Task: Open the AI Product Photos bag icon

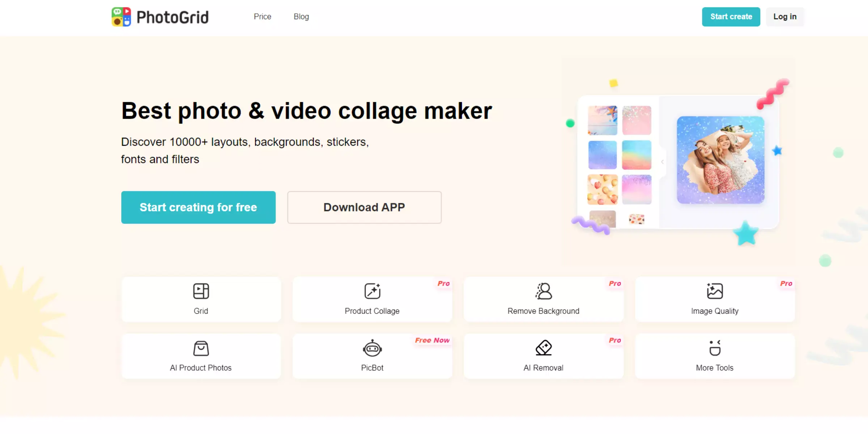Action: [201, 348]
